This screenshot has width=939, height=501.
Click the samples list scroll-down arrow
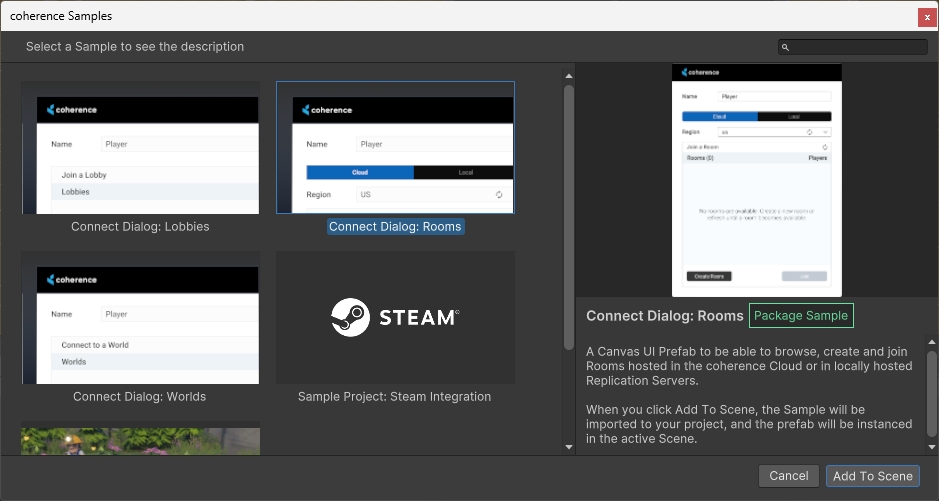tap(568, 446)
